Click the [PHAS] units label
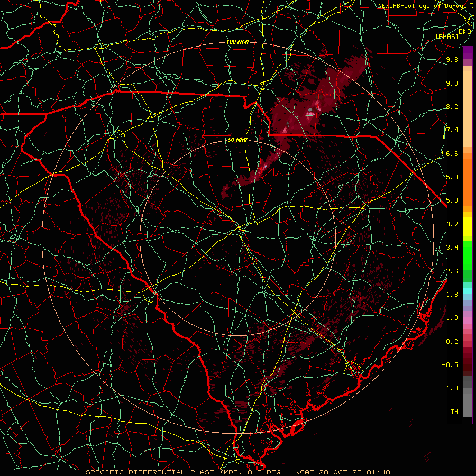Viewport: 476px width, 476px height. click(447, 36)
